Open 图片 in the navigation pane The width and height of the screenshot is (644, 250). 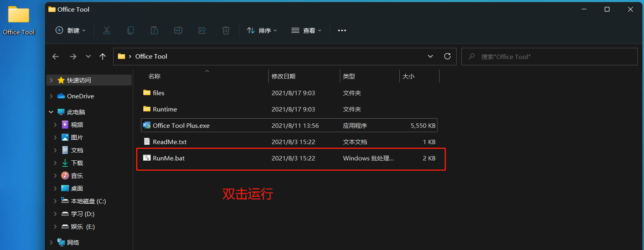pos(77,138)
